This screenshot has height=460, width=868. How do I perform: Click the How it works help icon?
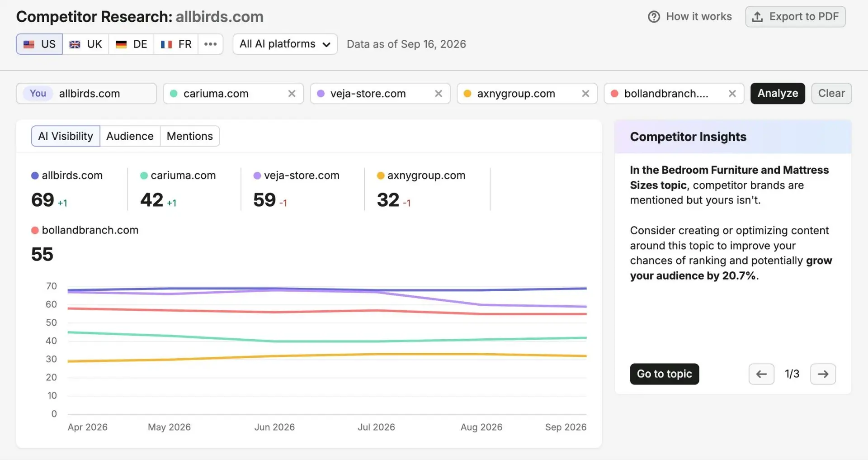pyautogui.click(x=654, y=17)
